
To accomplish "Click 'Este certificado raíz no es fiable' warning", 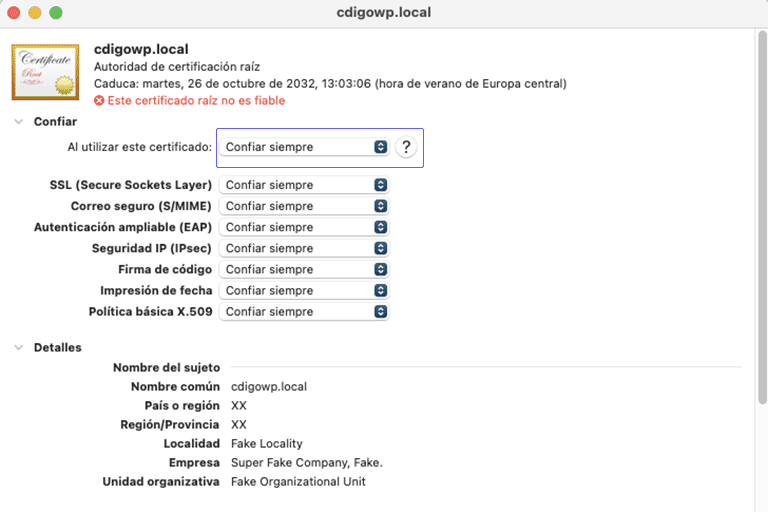I will click(196, 100).
